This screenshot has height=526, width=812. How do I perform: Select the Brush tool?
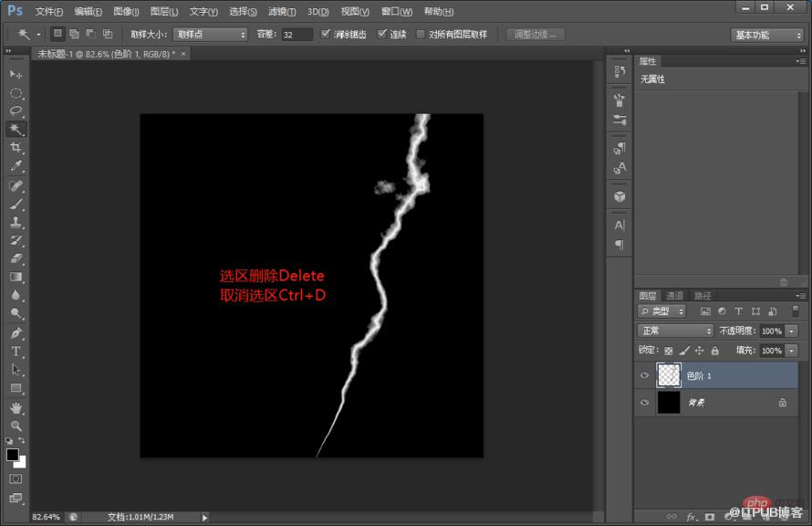point(16,204)
